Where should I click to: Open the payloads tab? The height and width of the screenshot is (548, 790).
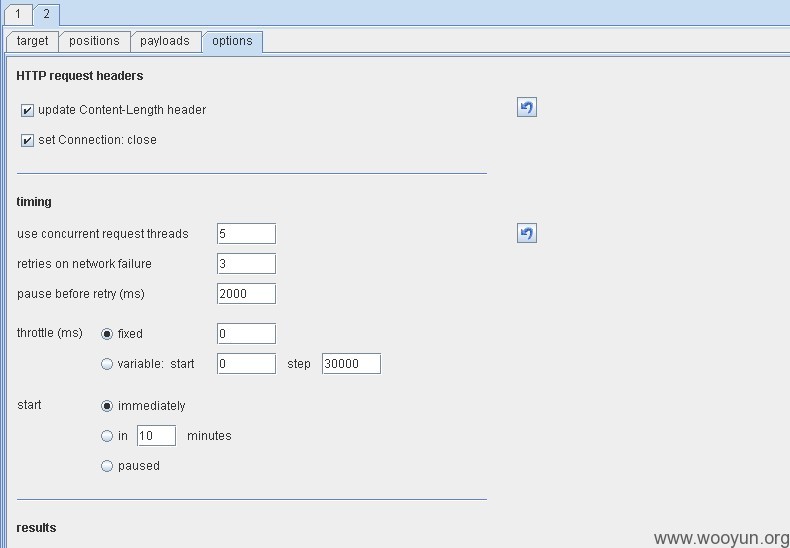[165, 41]
